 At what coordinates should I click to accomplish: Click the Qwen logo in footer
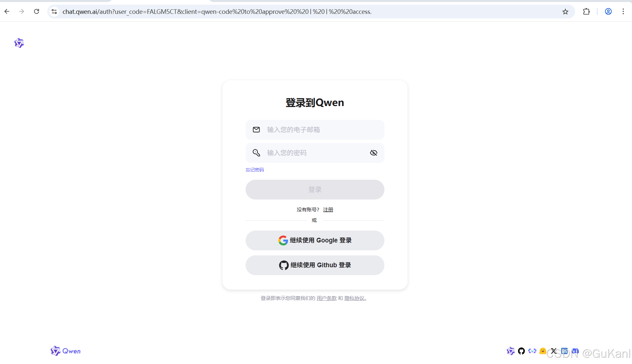pyautogui.click(x=65, y=351)
